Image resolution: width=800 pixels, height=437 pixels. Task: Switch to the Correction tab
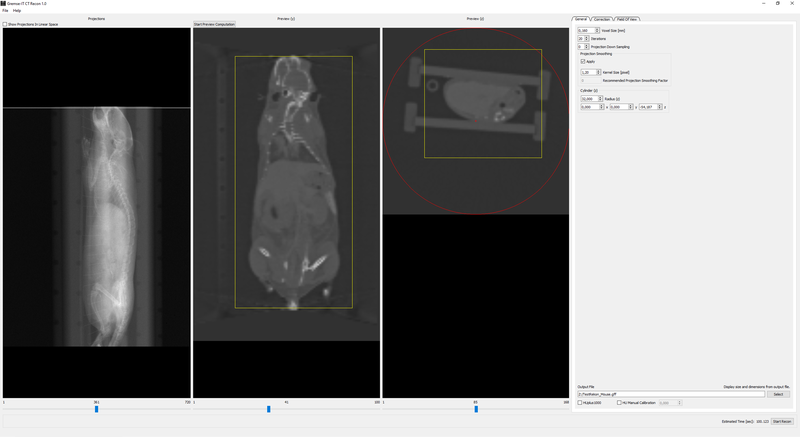point(602,19)
